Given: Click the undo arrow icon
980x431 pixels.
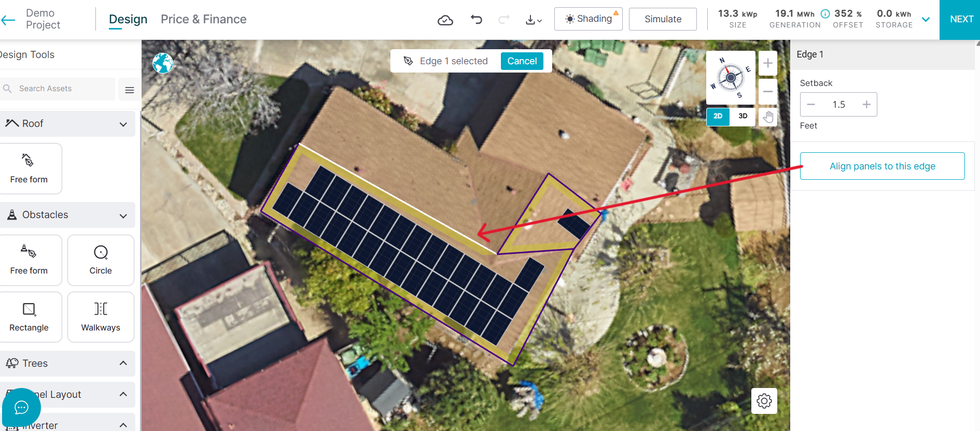Looking at the screenshot, I should click(476, 20).
